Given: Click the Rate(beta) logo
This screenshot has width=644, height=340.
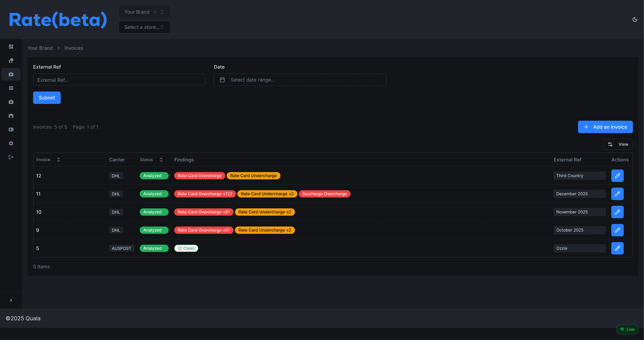Looking at the screenshot, I should (x=58, y=20).
